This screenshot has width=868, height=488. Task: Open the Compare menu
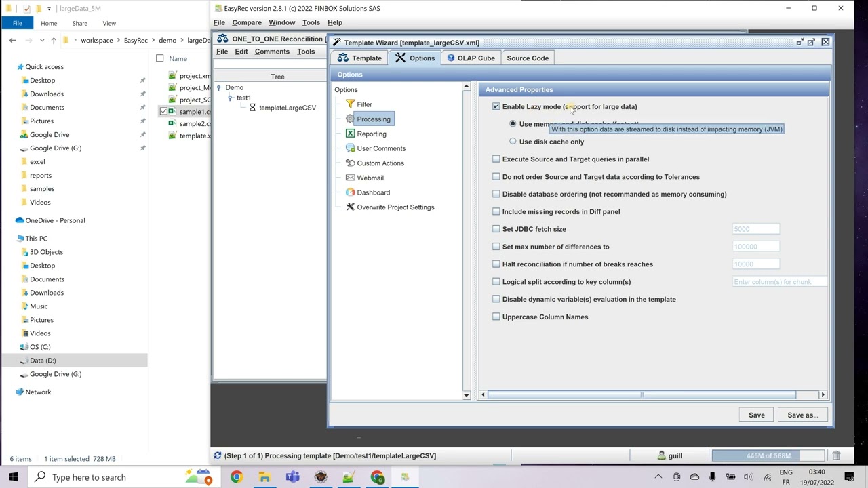pyautogui.click(x=247, y=22)
